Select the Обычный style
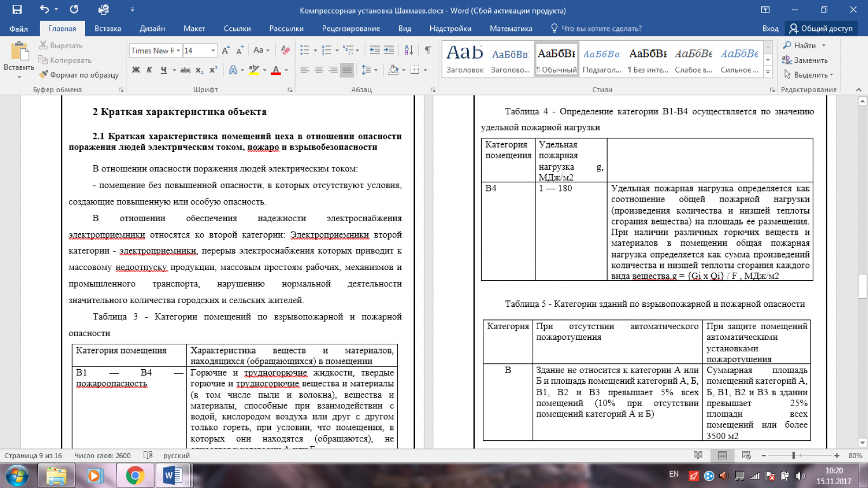 [557, 59]
